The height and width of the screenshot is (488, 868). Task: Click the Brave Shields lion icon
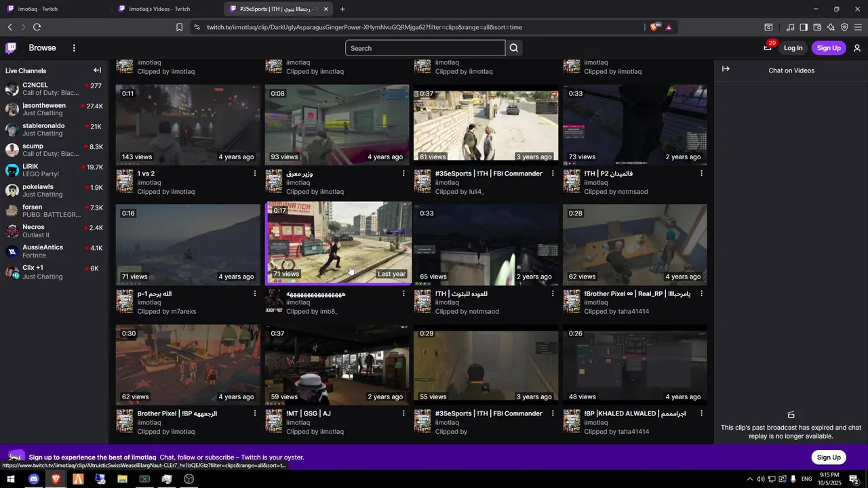click(x=654, y=27)
